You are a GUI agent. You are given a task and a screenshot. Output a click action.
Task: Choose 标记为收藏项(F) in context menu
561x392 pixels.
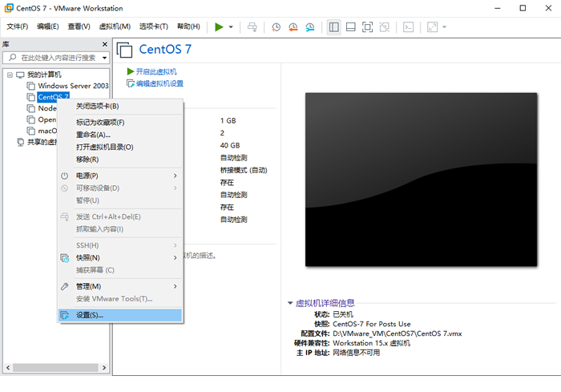click(x=120, y=123)
